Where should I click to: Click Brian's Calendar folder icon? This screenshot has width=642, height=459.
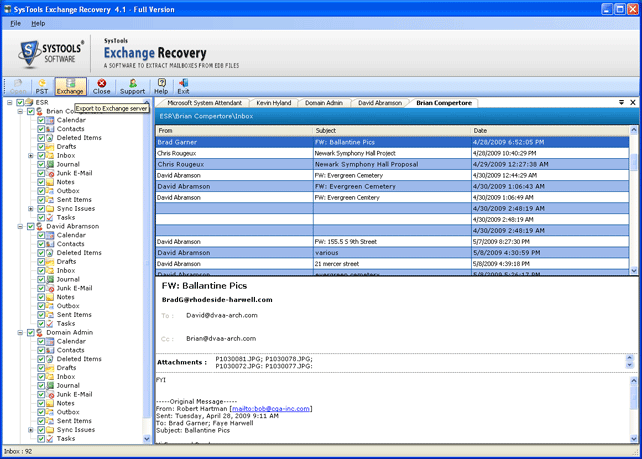pos(50,120)
